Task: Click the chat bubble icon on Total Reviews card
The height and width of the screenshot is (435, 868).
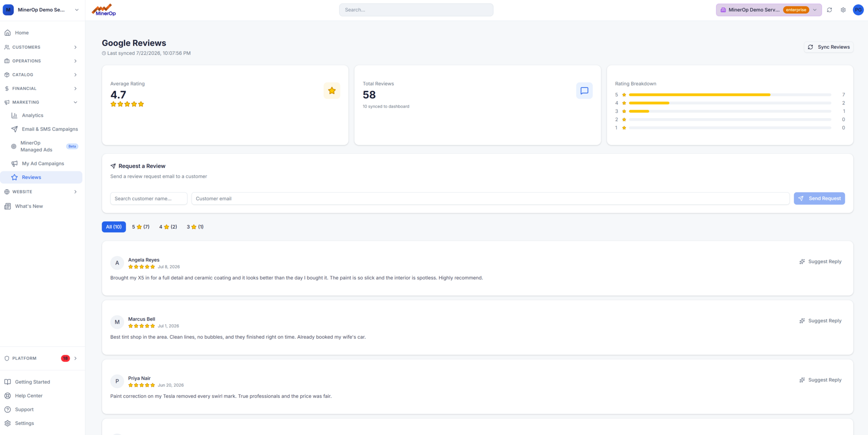Action: (584, 90)
